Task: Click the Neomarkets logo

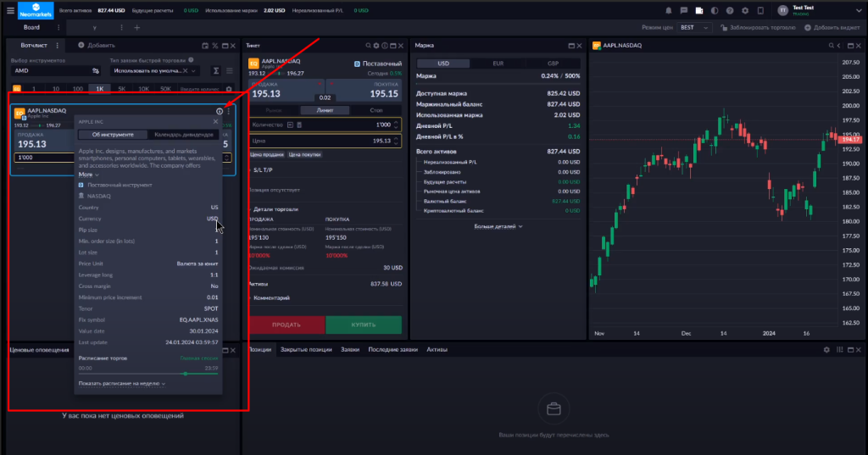Action: pyautogui.click(x=36, y=10)
